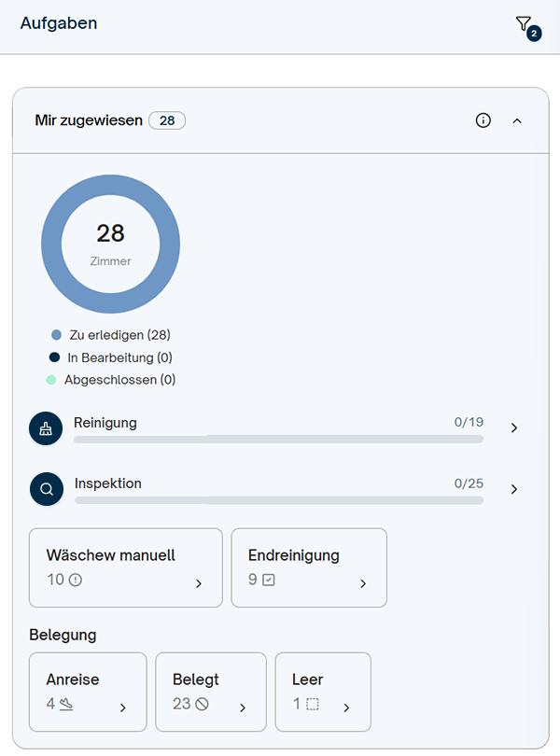
Task: Click the Zu erledigen (28) legend text
Action: coord(120,335)
